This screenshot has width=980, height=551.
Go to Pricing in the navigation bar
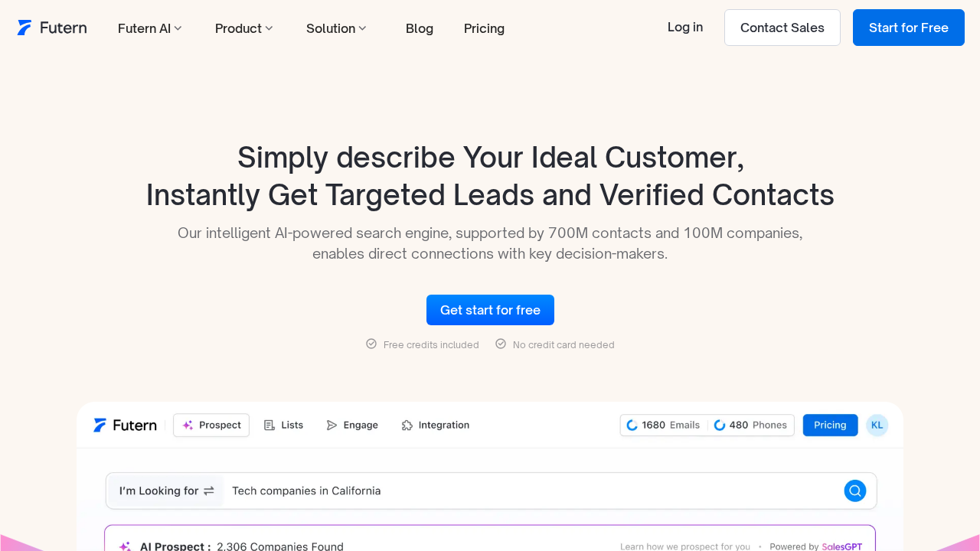click(484, 28)
